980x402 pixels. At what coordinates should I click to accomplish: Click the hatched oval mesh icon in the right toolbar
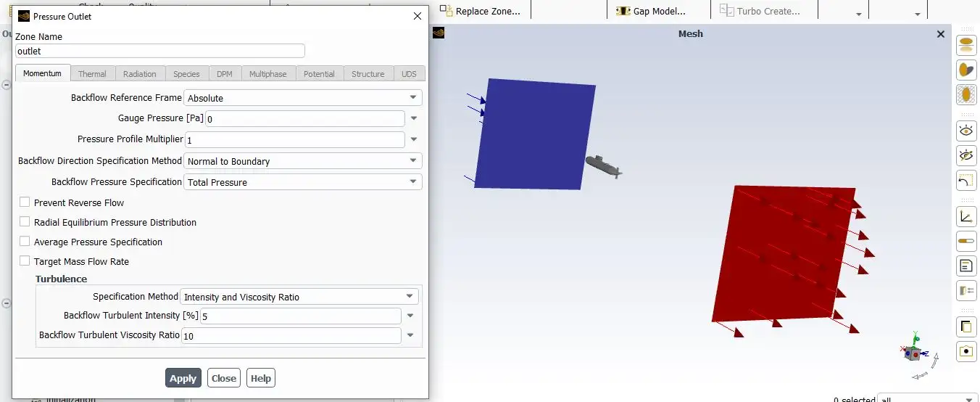(x=966, y=94)
